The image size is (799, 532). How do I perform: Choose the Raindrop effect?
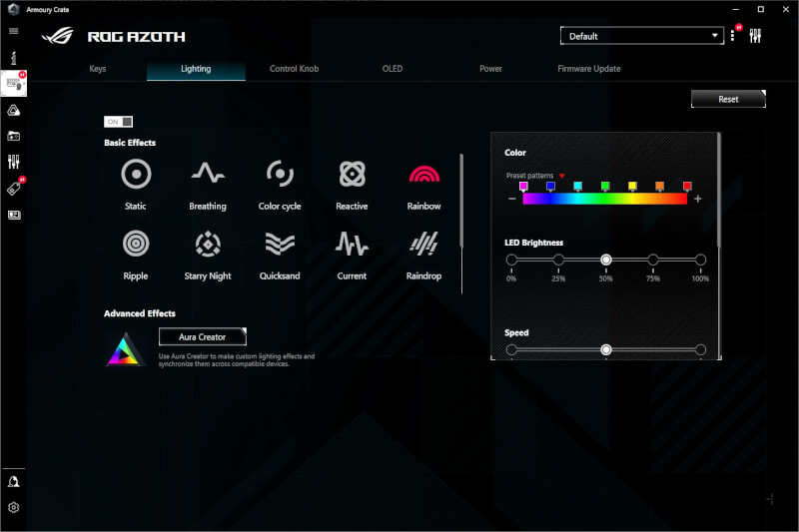click(x=423, y=244)
